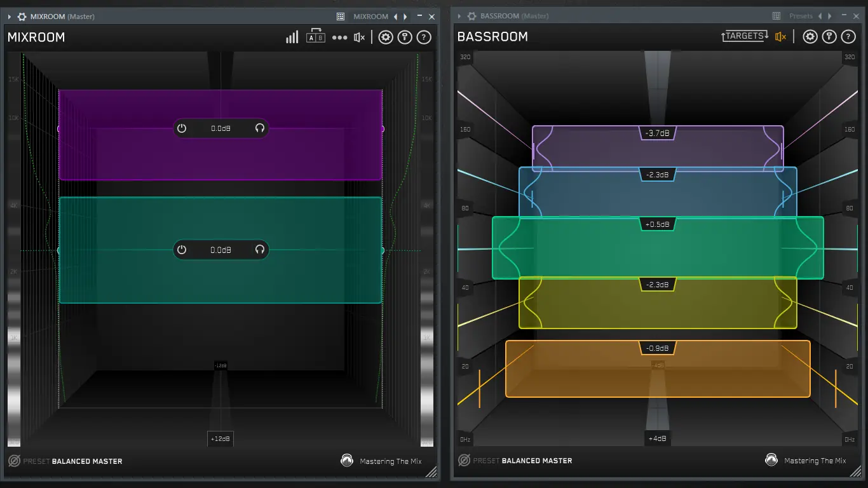Adjust the green band's +0.5dB gain control
Screen dimensions: 868x488
658,224
